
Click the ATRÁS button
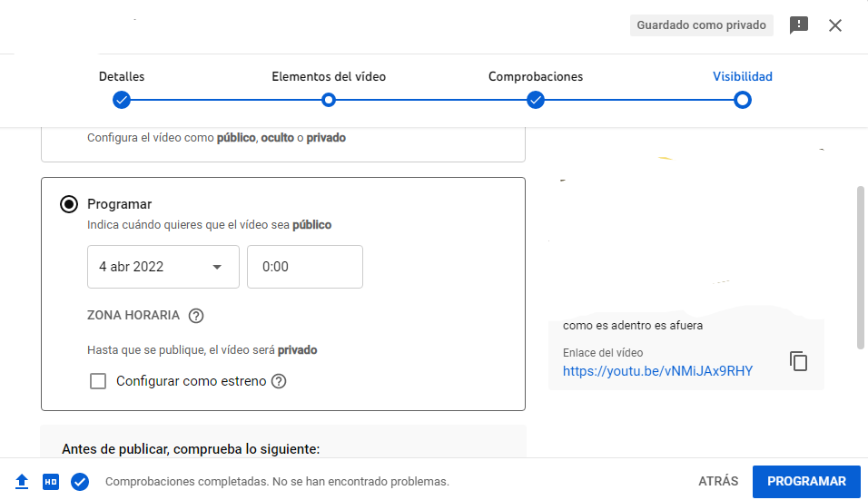click(x=718, y=482)
